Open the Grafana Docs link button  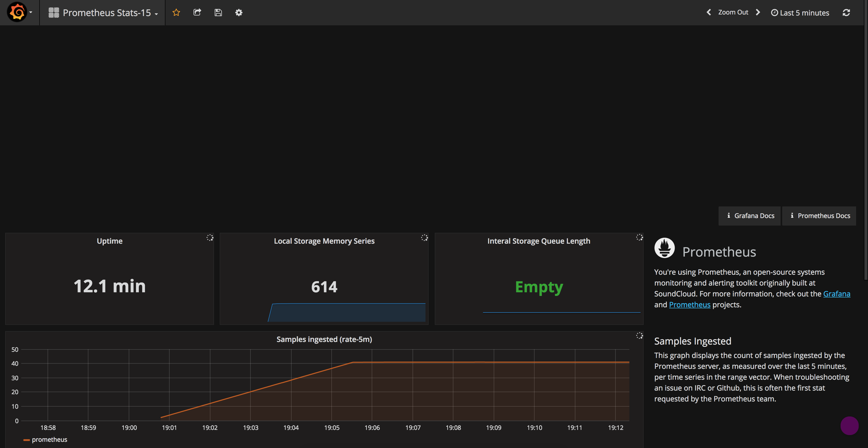tap(749, 216)
